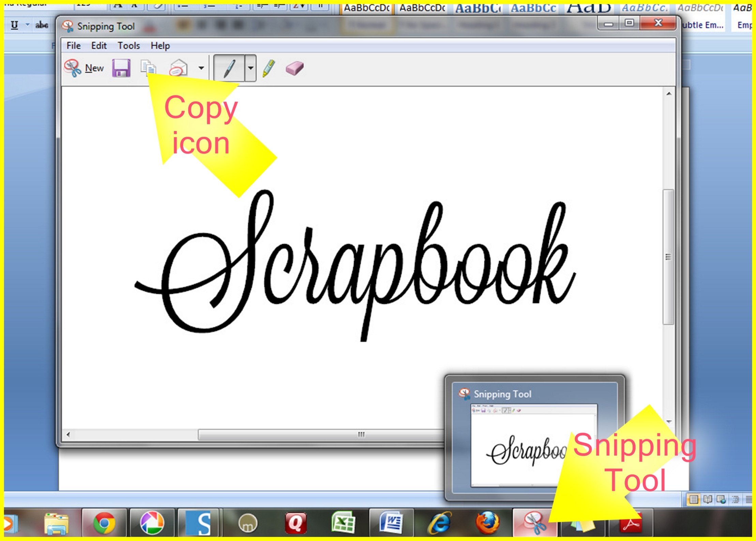This screenshot has height=541, width=756.
Task: Select the pink Eraser tool
Action: (x=294, y=68)
